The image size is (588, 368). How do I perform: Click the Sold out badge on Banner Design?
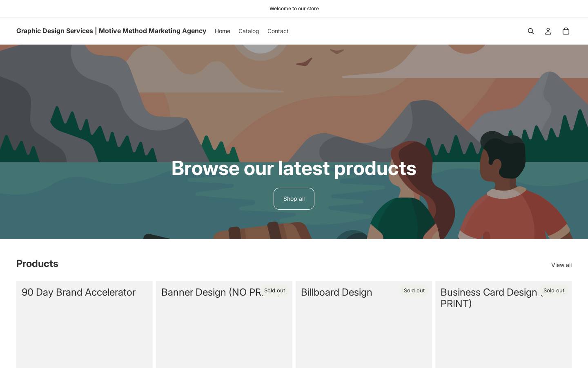[274, 291]
